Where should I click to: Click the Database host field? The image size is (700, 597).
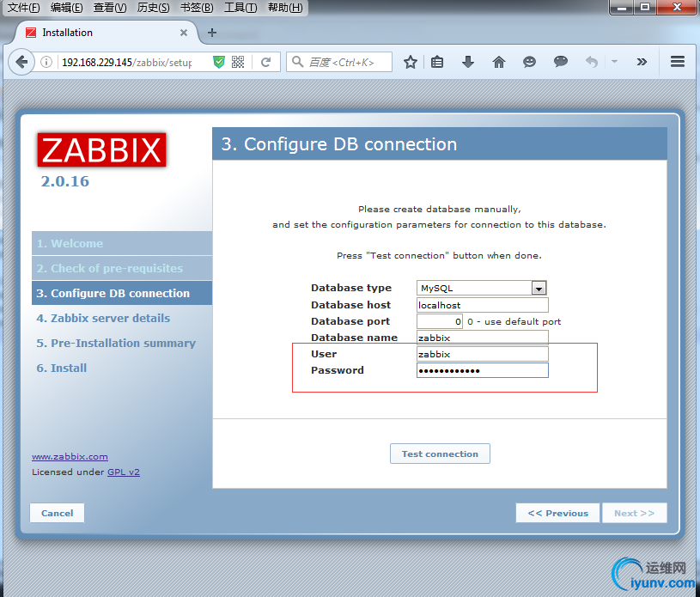[x=482, y=305]
